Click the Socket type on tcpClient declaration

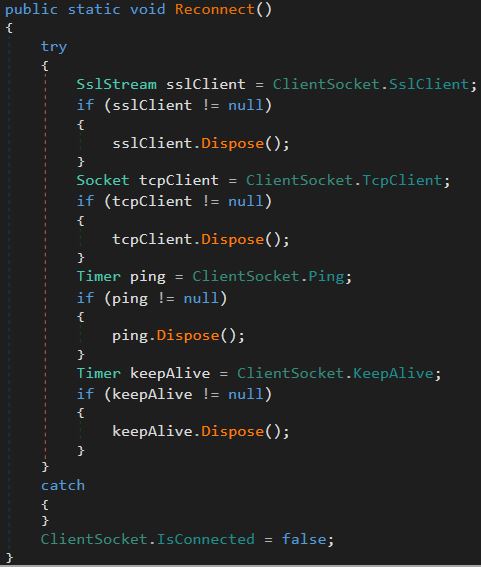click(x=103, y=180)
